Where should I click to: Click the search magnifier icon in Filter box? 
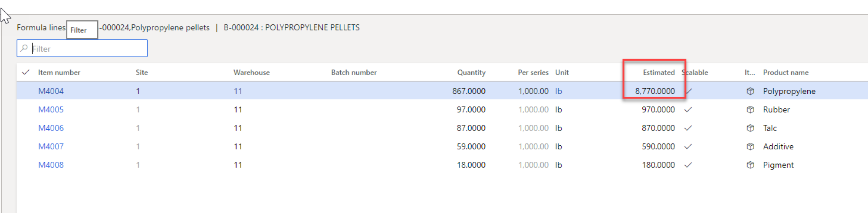pos(24,48)
